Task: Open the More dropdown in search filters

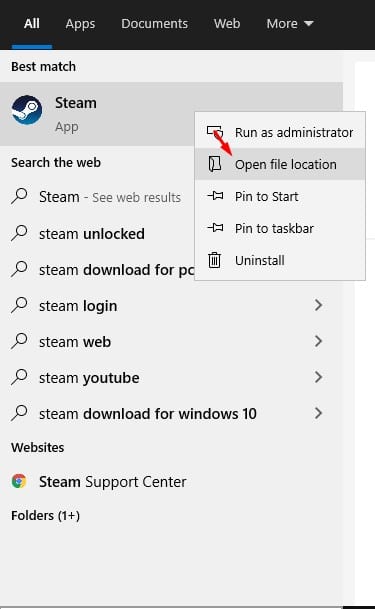Action: pos(290,24)
